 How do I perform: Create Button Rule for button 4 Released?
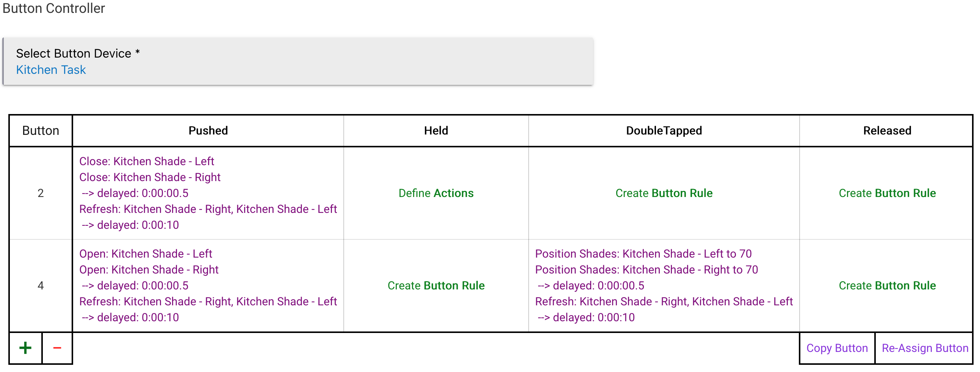coord(887,286)
